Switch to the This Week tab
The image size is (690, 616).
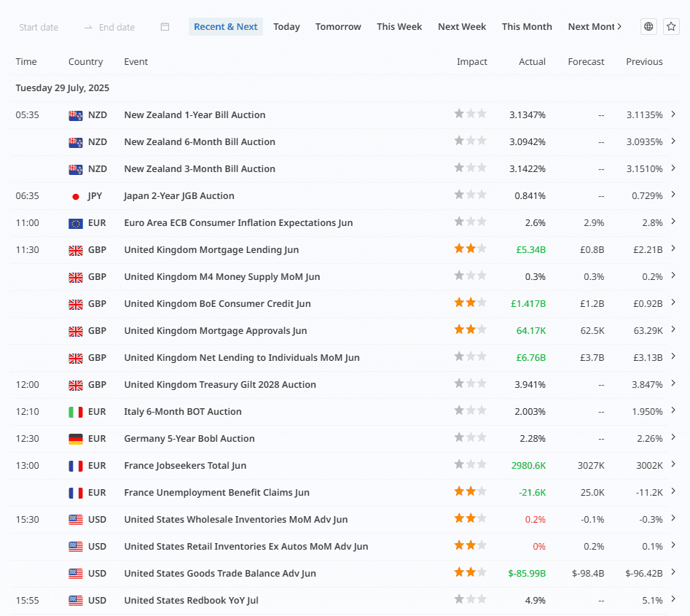[399, 27]
